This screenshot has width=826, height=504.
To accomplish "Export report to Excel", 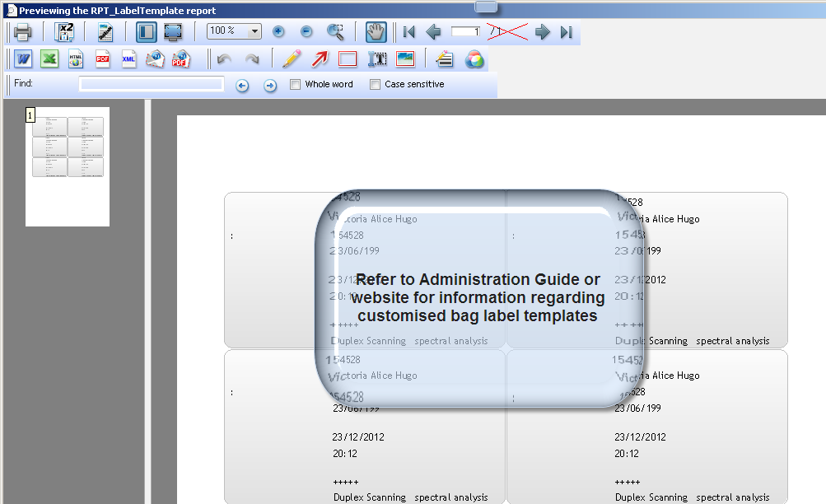I will click(49, 59).
